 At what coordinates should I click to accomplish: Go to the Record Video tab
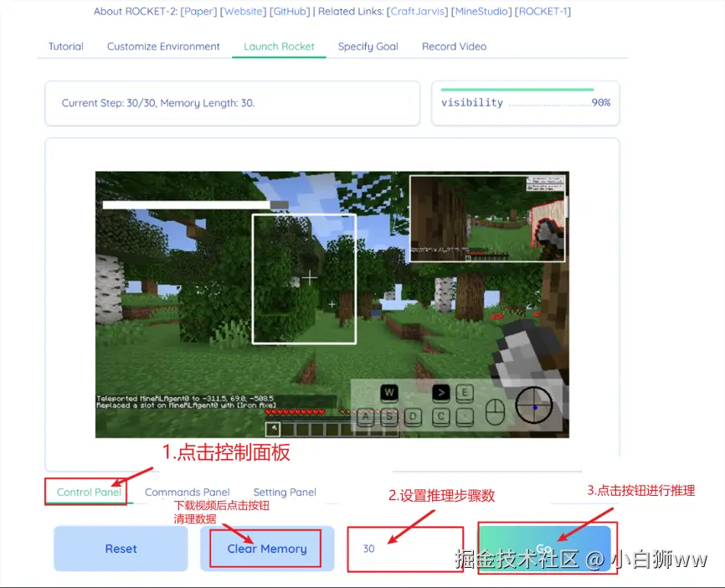454,47
